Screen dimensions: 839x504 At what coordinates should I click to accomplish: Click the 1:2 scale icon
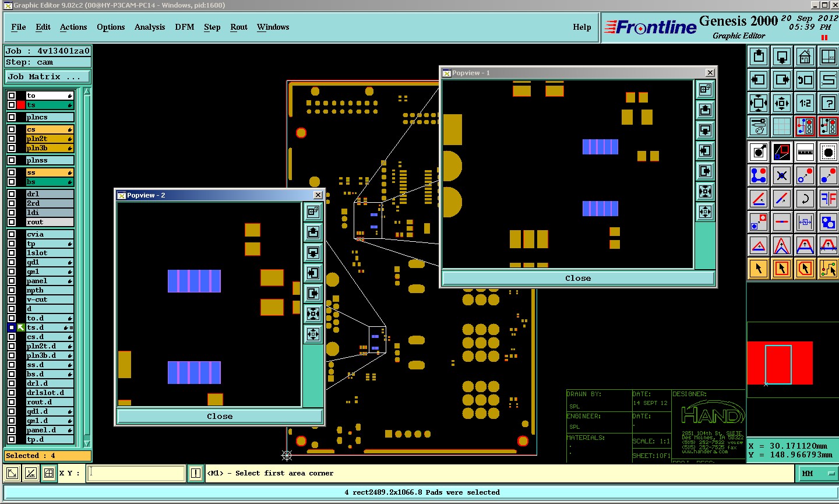[805, 103]
